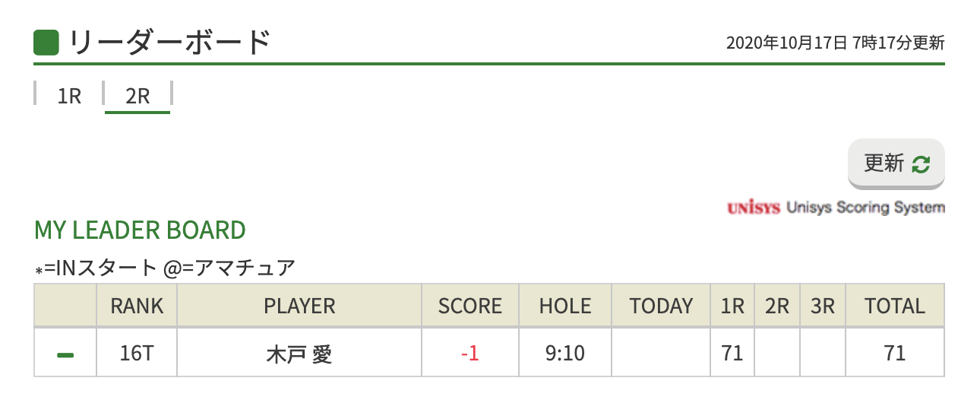This screenshot has width=980, height=400.
Task: Click the SCORE column header
Action: pyautogui.click(x=470, y=306)
